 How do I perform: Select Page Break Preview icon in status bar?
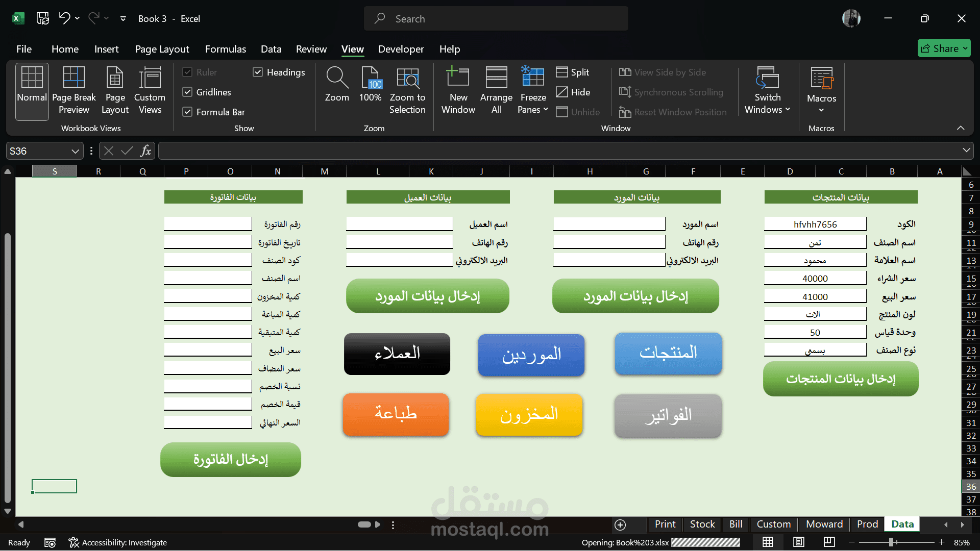point(829,542)
